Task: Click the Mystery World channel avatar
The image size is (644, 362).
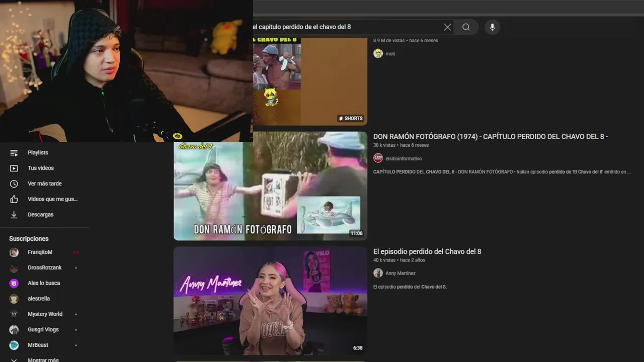Action: click(x=14, y=314)
